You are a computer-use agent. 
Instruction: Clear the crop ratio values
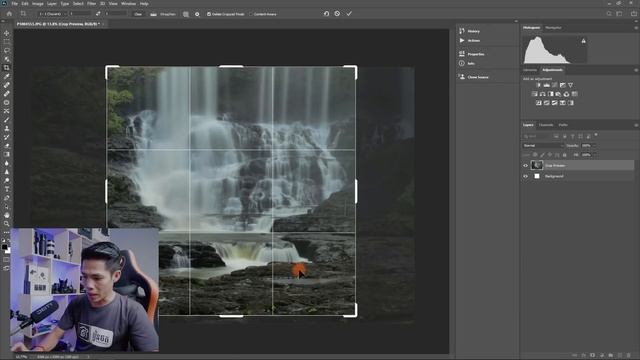[138, 14]
